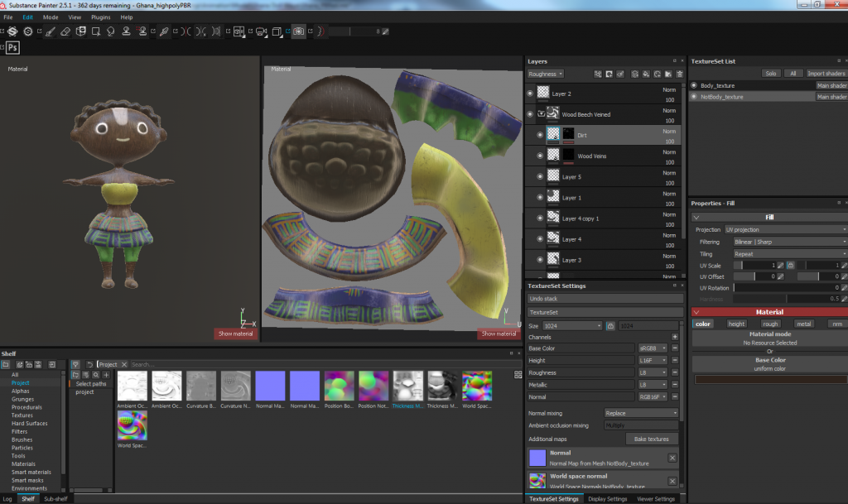
Task: Click the Bake textures button
Action: [651, 439]
